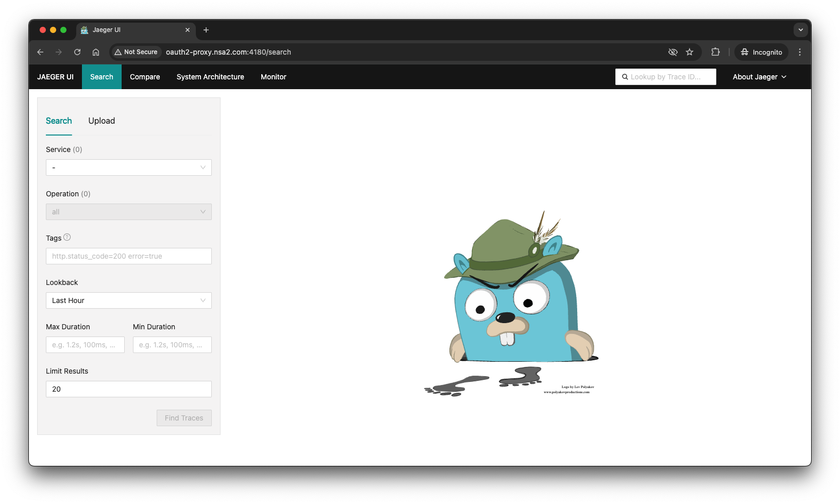This screenshot has height=504, width=840.
Task: Click the JAEGER UI logo link
Action: pyautogui.click(x=56, y=77)
